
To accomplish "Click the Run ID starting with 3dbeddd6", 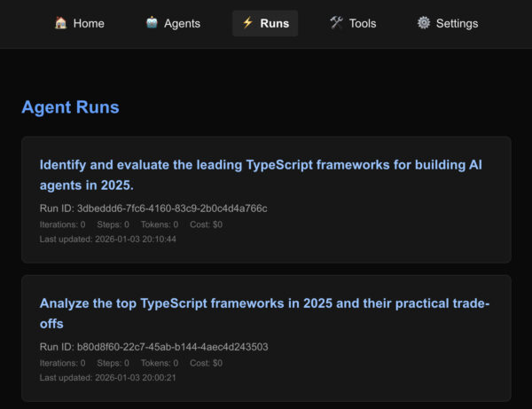I will coord(153,208).
